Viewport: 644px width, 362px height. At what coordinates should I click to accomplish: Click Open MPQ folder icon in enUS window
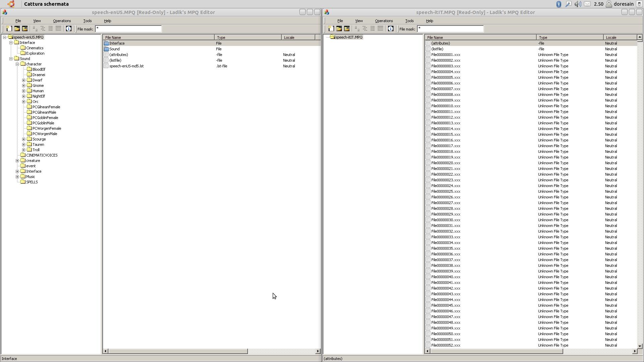pos(17,29)
